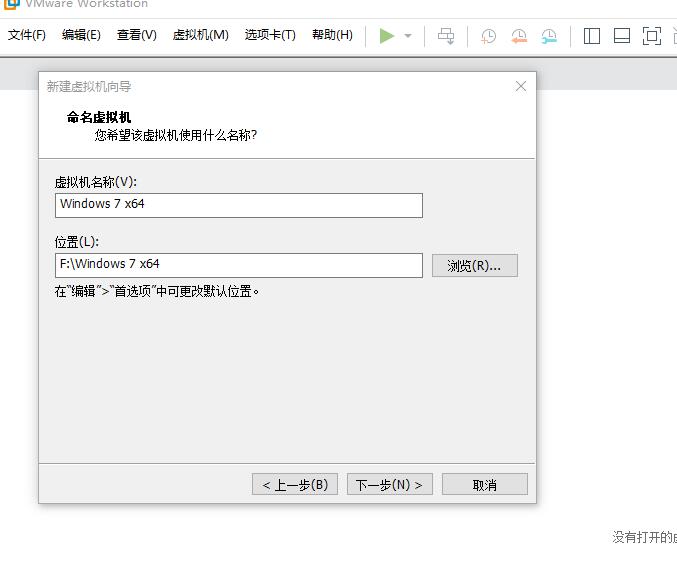The width and height of the screenshot is (677, 566).
Task: Take a snapshot of the virtual machine
Action: [488, 36]
